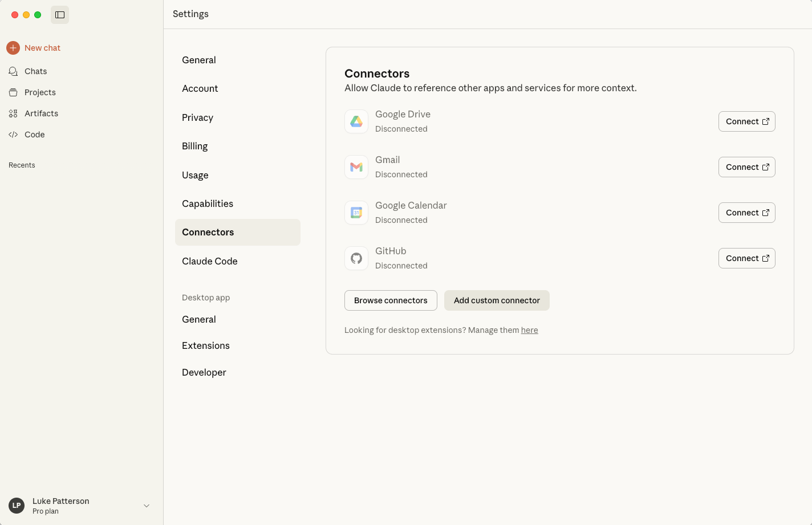812x525 pixels.
Task: Click Add custom connector
Action: click(497, 300)
